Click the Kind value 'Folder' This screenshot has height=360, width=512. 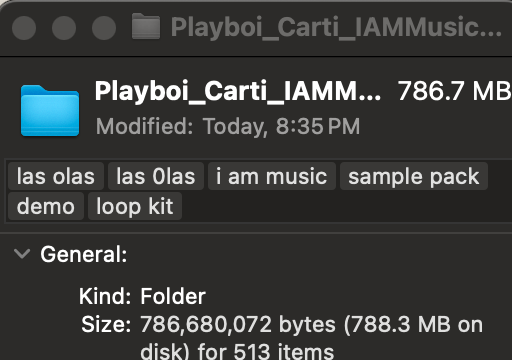[x=173, y=296]
